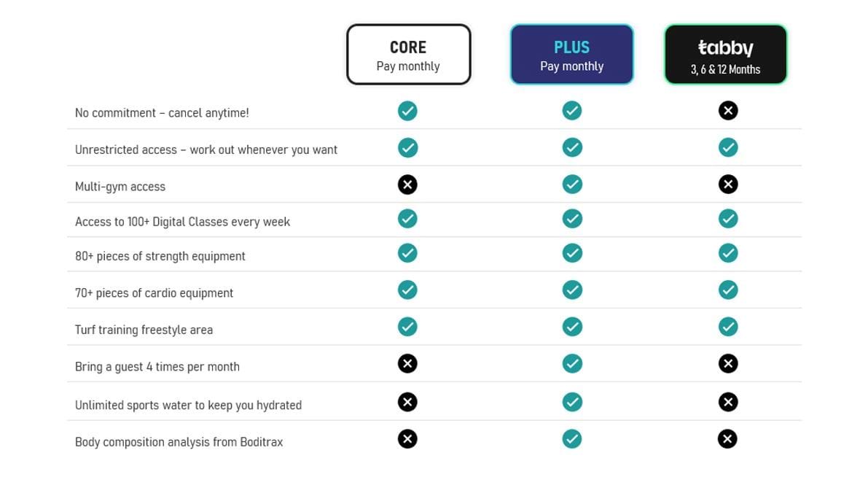Click 'No commitment – cancel anytime!' label
Image resolution: width=868 pixels, height=496 pixels.
(162, 113)
